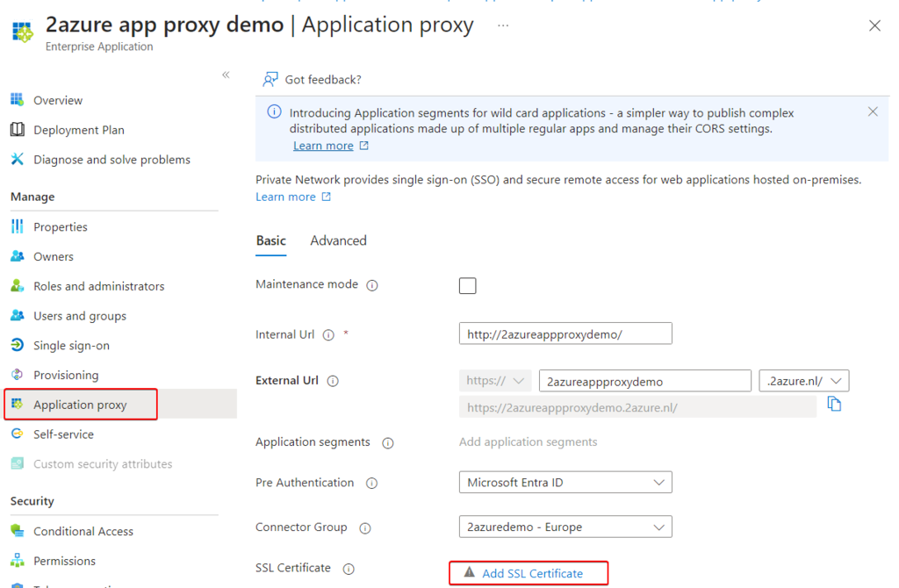This screenshot has height=588, width=899.
Task: Open the https:// protocol dropdown
Action: 495,381
